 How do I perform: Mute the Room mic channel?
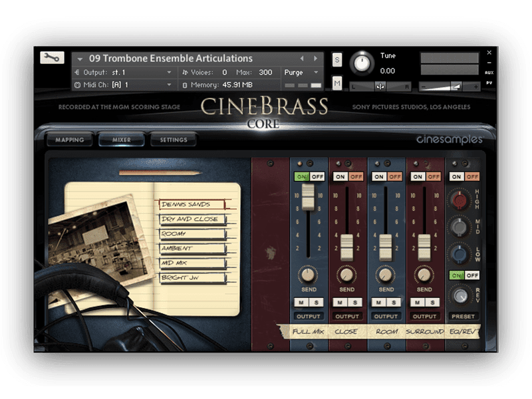(378, 303)
